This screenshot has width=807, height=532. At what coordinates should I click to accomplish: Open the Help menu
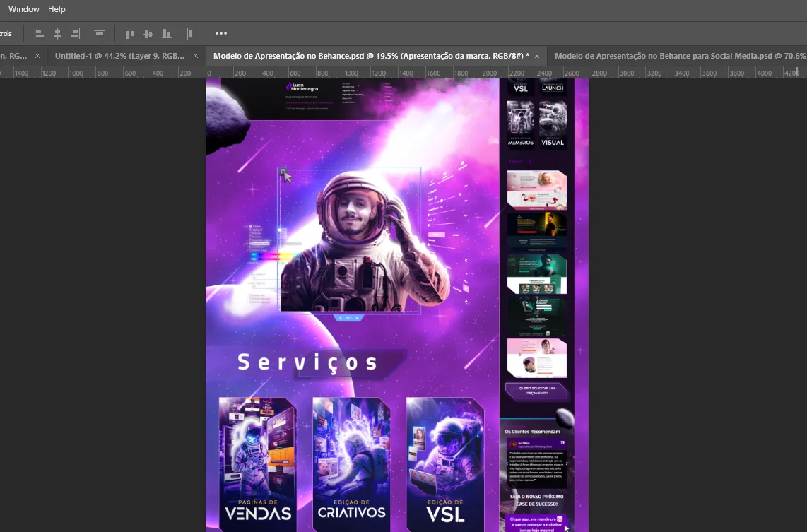(x=57, y=9)
